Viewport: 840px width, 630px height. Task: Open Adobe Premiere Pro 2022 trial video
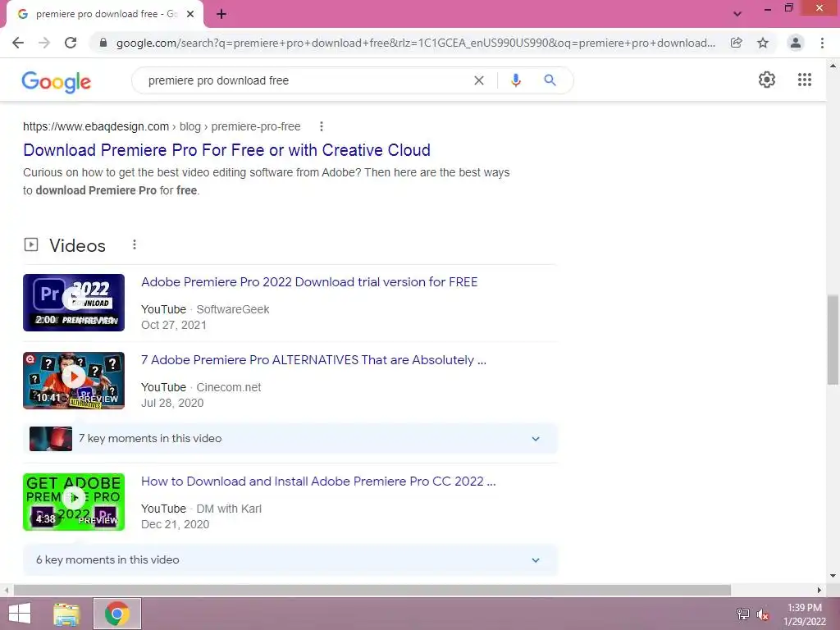[309, 282]
